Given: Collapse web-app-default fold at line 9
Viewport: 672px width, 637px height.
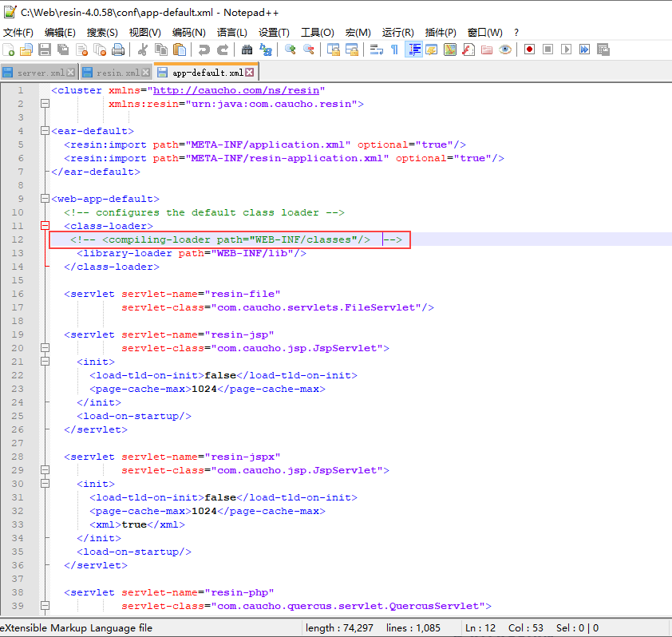Looking at the screenshot, I should [45, 199].
